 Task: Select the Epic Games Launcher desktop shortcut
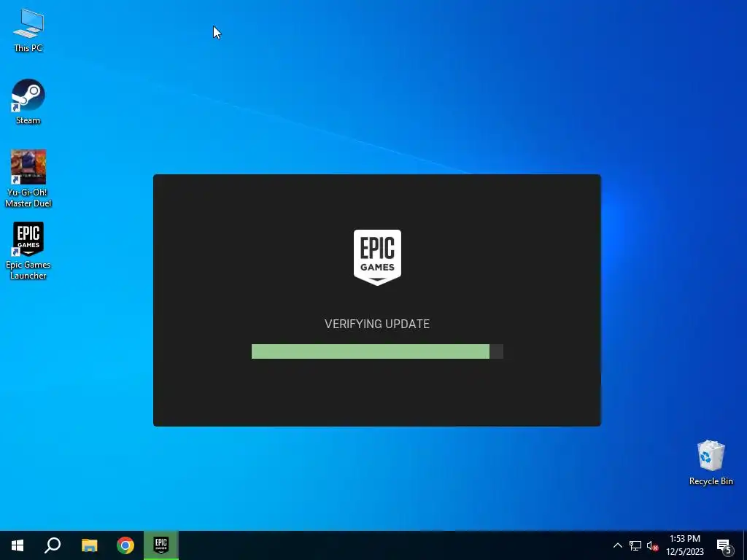click(28, 251)
